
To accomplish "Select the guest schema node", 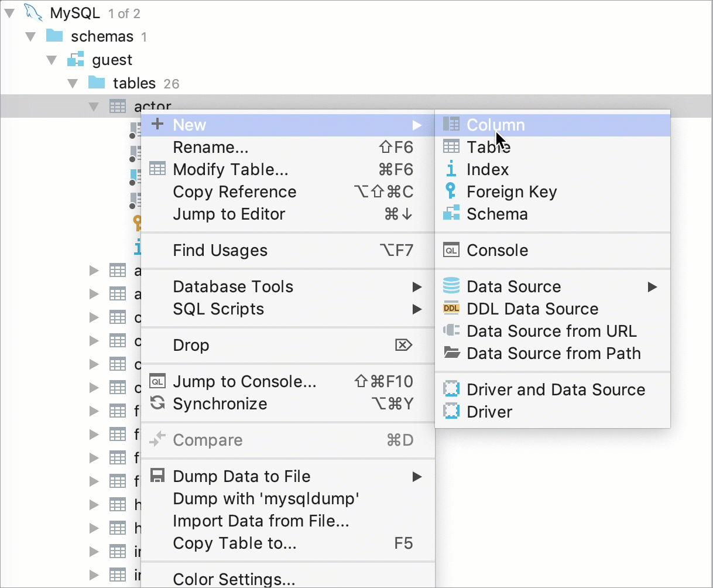I will (x=112, y=60).
